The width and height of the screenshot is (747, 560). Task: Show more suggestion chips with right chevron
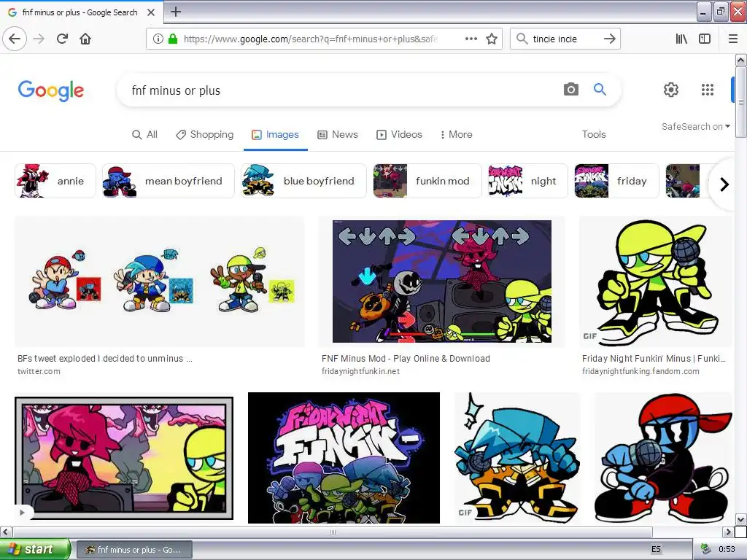[724, 184]
